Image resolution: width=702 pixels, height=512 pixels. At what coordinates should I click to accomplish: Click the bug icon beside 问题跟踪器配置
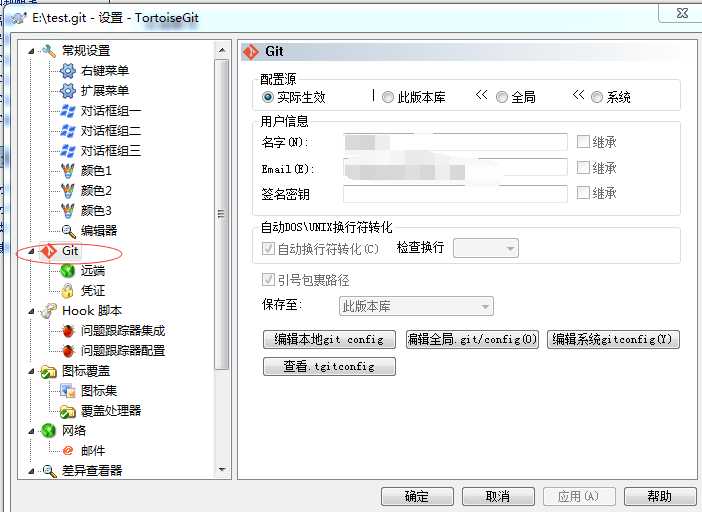(68, 351)
